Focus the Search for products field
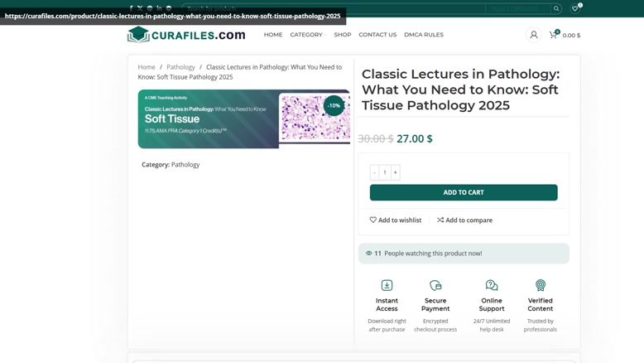 tap(334, 8)
